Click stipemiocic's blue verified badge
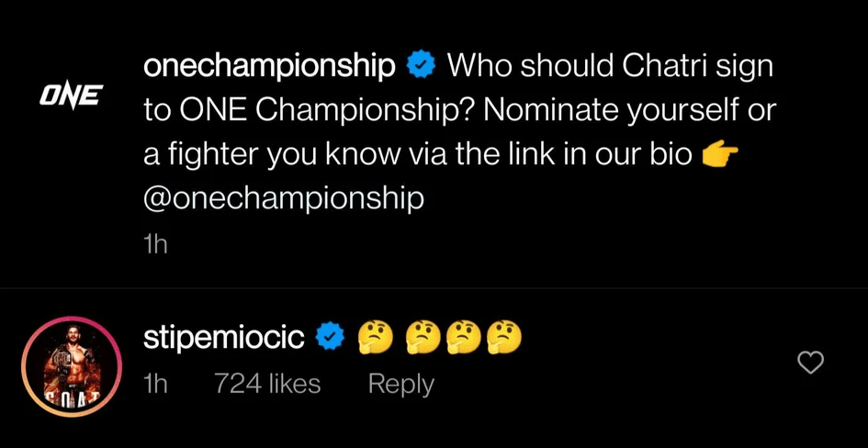The image size is (868, 448). tap(330, 338)
